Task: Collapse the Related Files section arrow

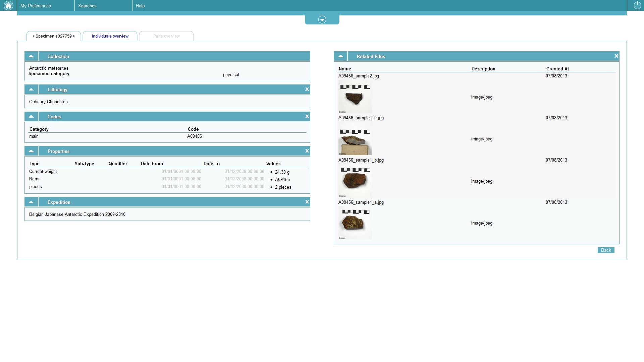Action: click(x=340, y=56)
